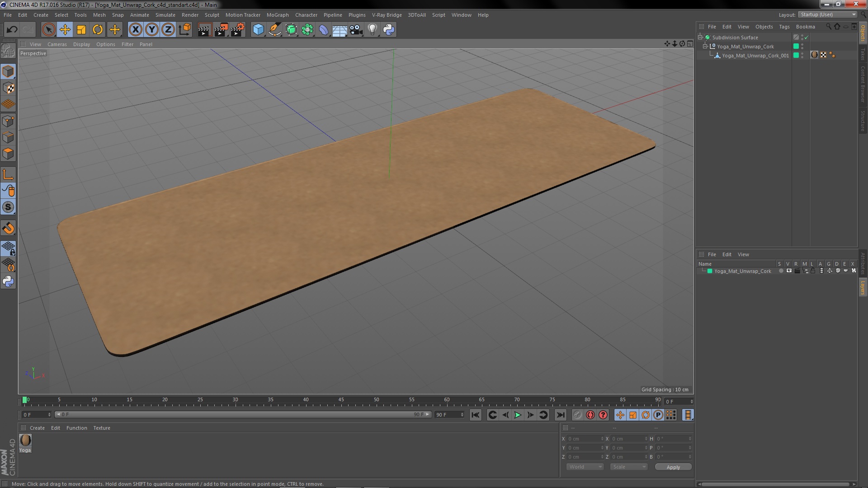This screenshot has height=488, width=868.
Task: Toggle Z axis lock
Action: (168, 30)
